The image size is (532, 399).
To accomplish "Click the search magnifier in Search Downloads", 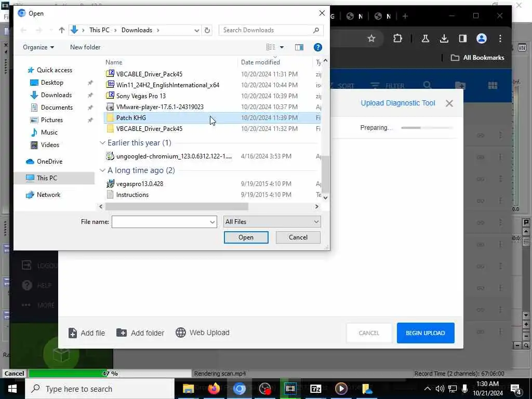I will 316,30.
